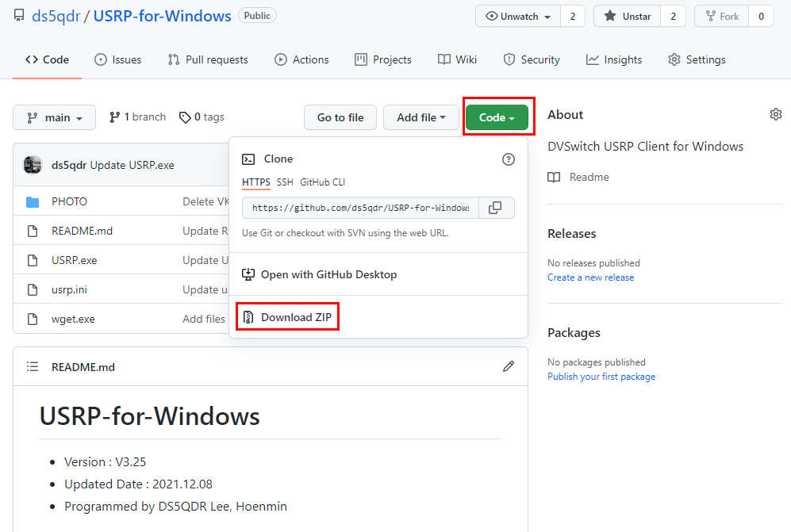Click the edit pencil on README.md
The height and width of the screenshot is (532, 791).
[x=508, y=366]
